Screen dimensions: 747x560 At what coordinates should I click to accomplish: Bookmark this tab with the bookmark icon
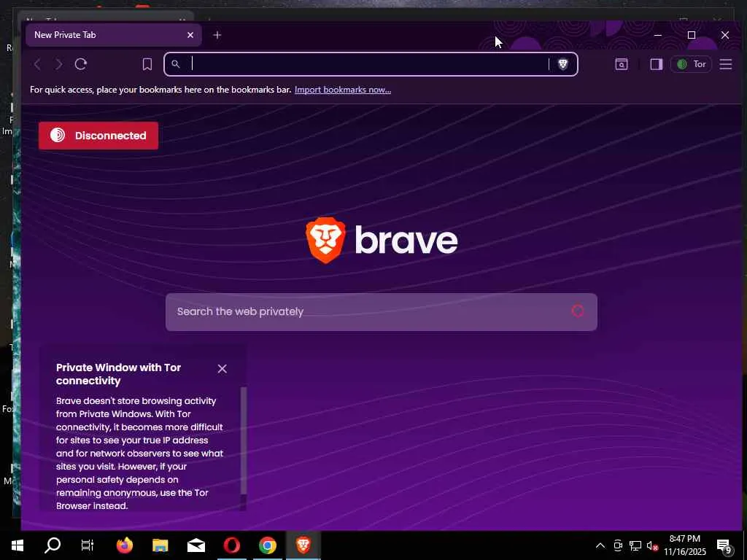click(147, 64)
